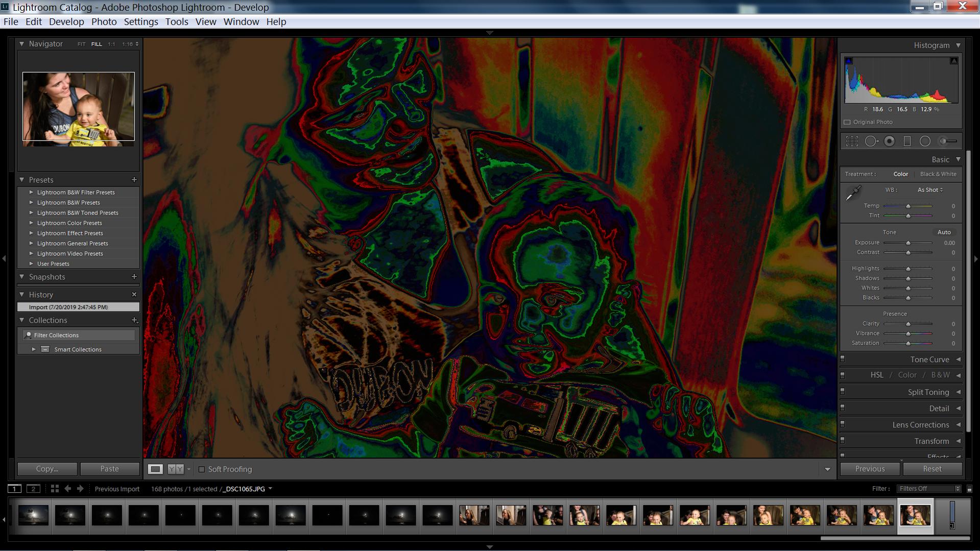Toggle the shadow clipping indicator in histogram
Screen dimensions: 980x551
(849, 61)
